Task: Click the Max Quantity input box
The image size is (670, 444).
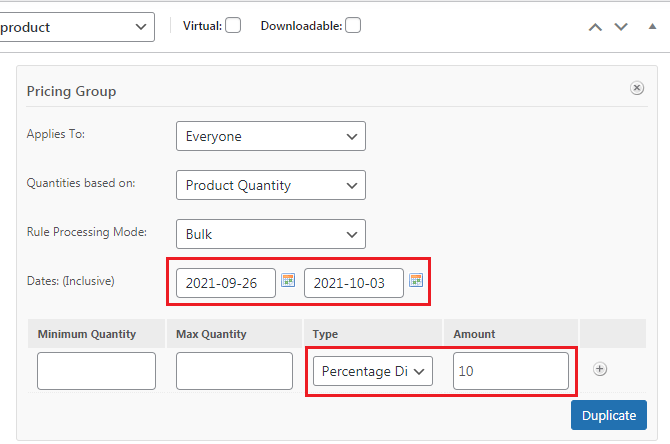Action: coord(234,371)
